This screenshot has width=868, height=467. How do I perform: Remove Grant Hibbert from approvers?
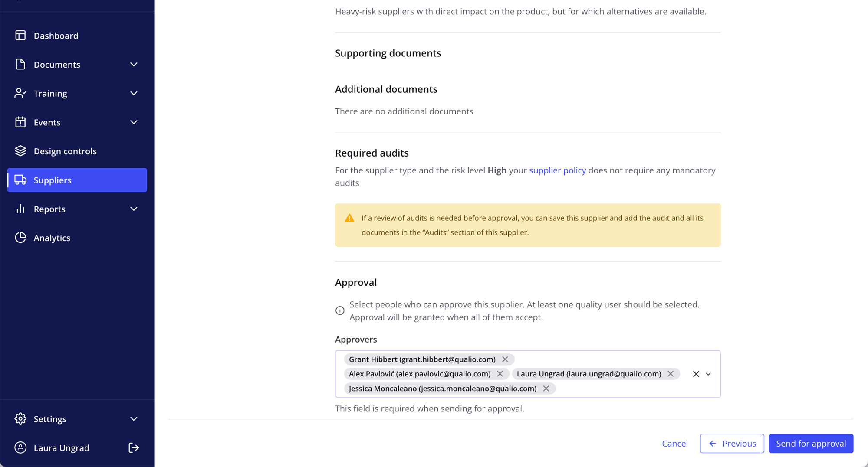click(505, 359)
